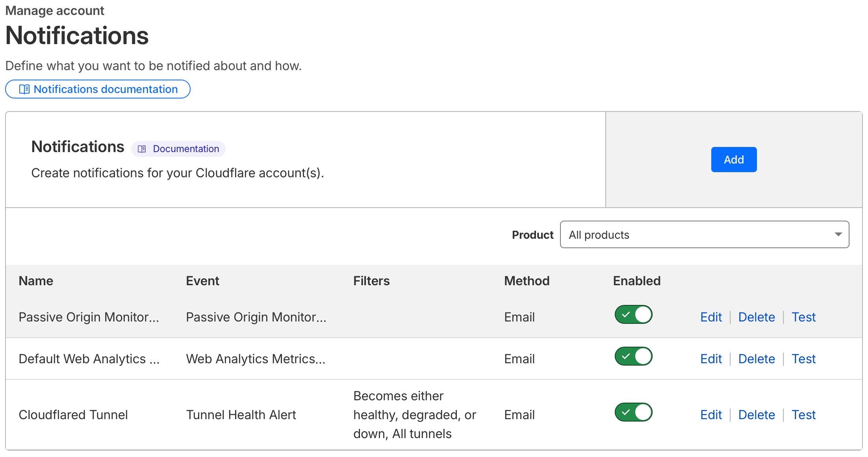This screenshot has height=457, width=868.
Task: Test the Cloudflared Tunnel notification
Action: (x=803, y=415)
